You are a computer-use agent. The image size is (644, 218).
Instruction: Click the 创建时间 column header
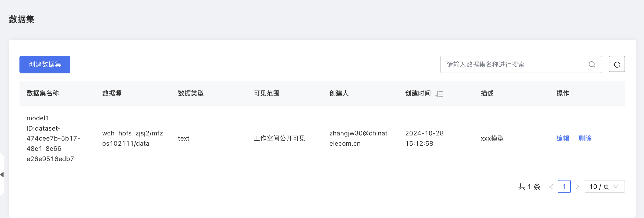coord(418,93)
